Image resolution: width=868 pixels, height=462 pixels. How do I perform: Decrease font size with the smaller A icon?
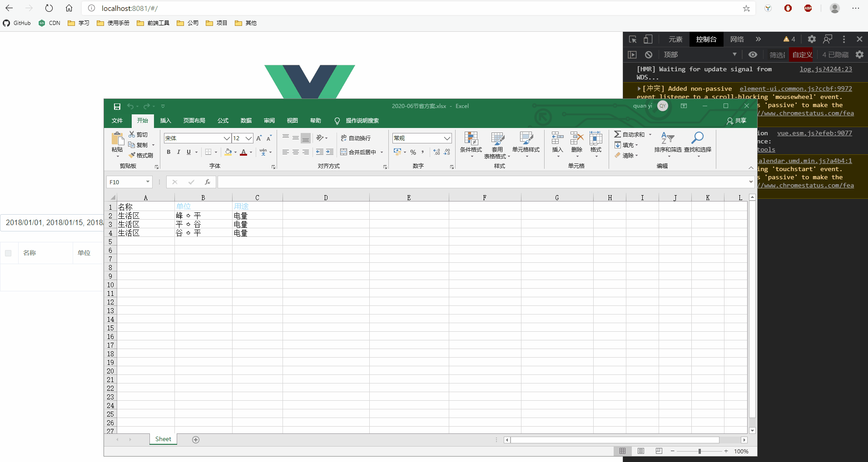[269, 138]
